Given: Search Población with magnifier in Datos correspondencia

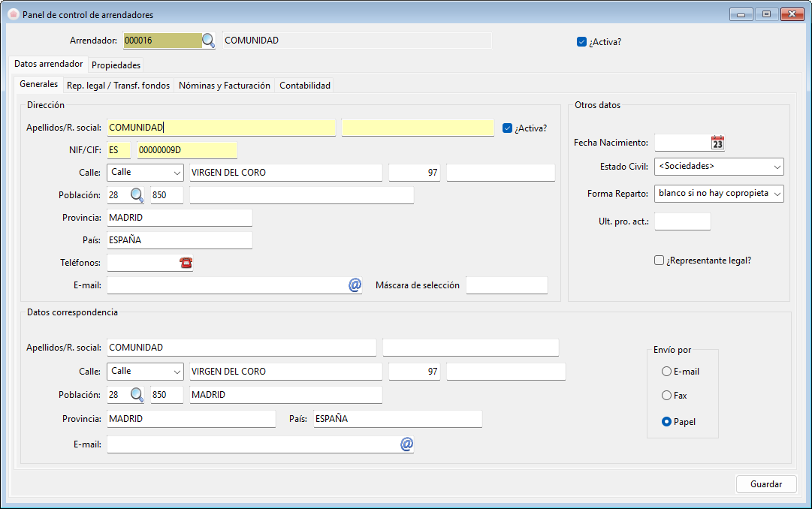Looking at the screenshot, I should (137, 395).
